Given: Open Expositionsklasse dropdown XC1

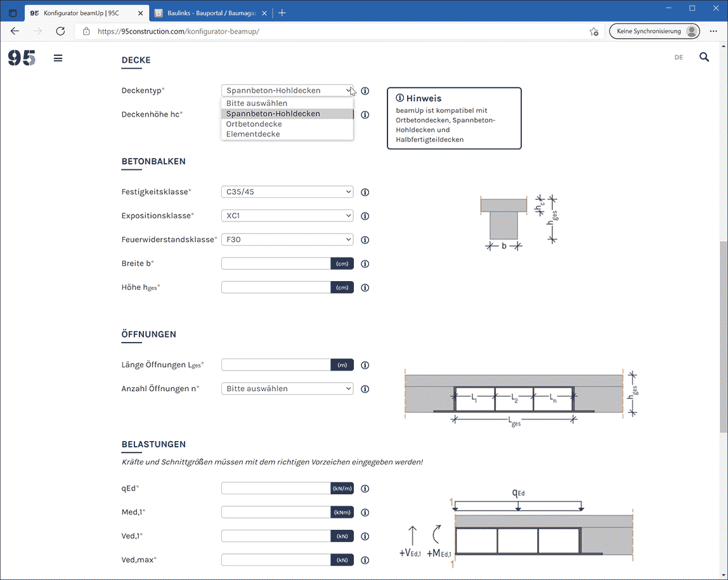Looking at the screenshot, I should pyautogui.click(x=287, y=216).
